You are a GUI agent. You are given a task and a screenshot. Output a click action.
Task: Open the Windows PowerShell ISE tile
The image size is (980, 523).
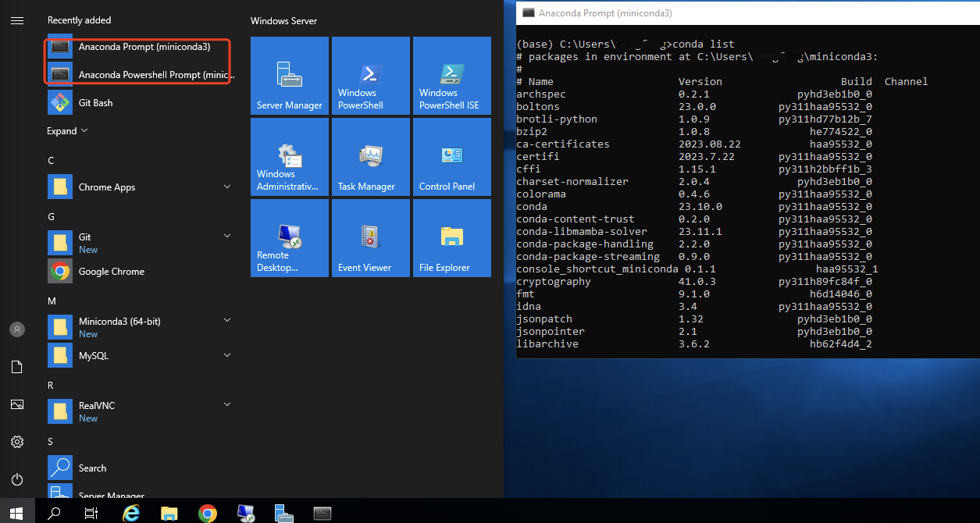click(451, 76)
